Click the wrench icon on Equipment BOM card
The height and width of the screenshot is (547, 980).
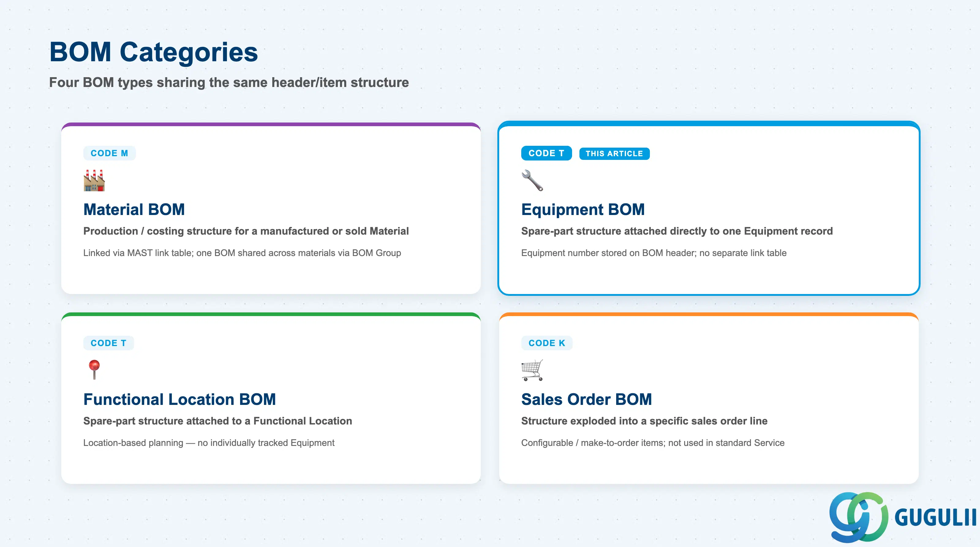pos(532,180)
